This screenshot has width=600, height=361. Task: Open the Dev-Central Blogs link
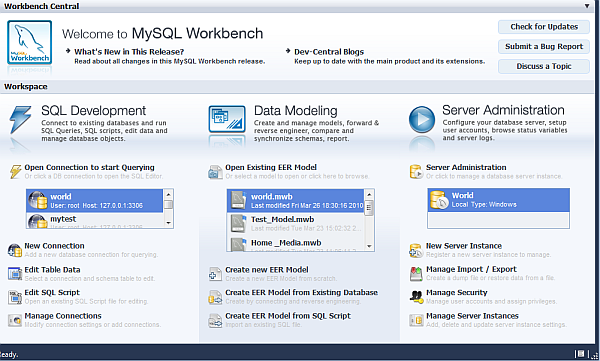(x=329, y=52)
